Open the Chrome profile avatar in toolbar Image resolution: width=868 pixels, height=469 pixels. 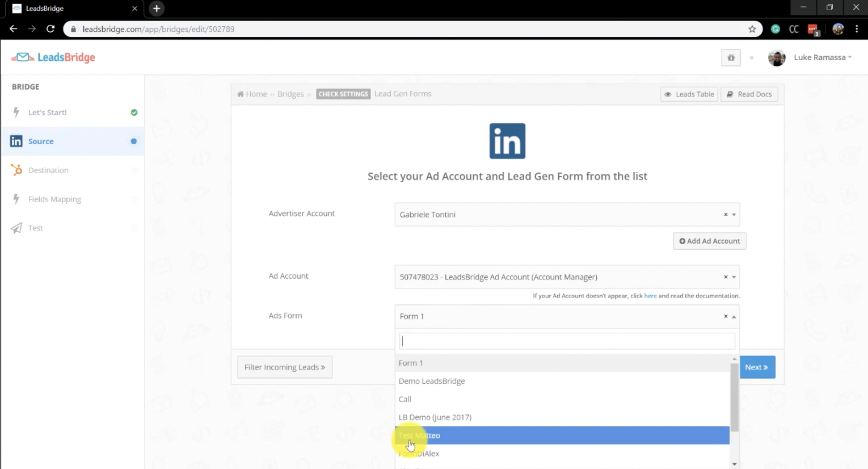click(x=838, y=29)
